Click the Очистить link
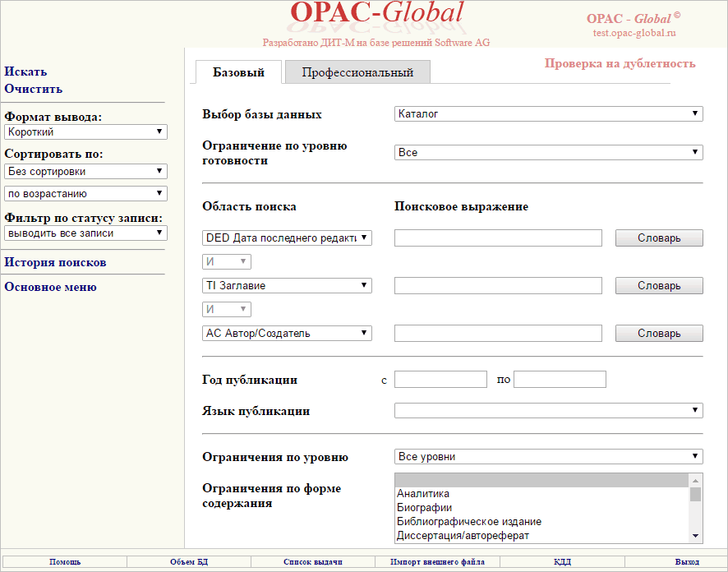Image resolution: width=728 pixels, height=572 pixels. pos(34,89)
